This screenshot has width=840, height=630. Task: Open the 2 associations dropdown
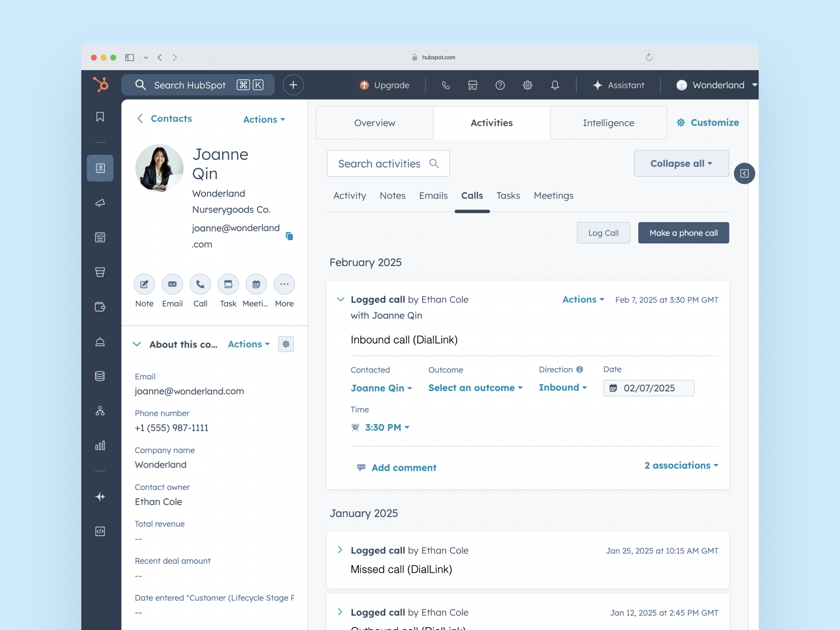point(681,466)
